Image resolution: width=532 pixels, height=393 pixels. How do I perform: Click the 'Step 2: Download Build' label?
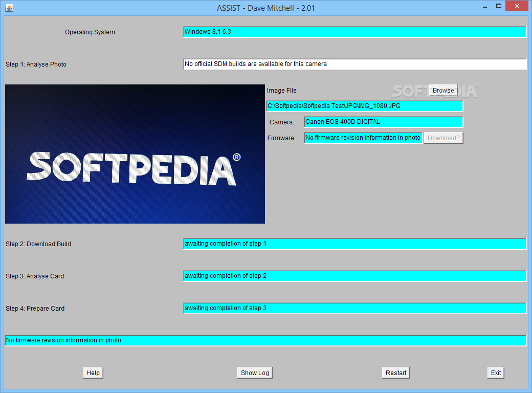click(38, 244)
